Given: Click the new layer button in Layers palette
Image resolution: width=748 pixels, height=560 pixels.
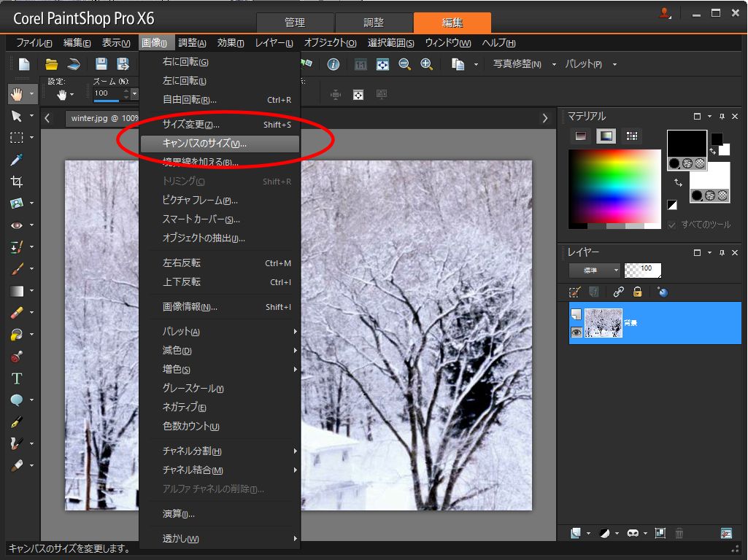Looking at the screenshot, I should [576, 533].
